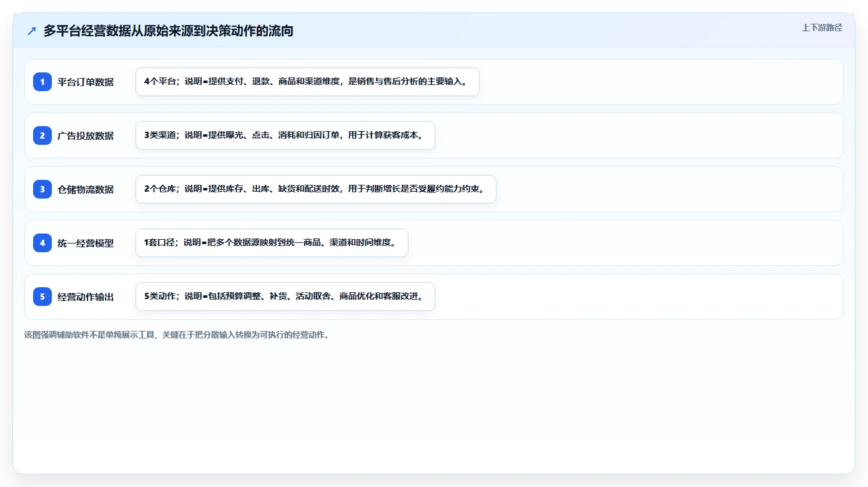Viewport: 868px width, 487px height.
Task: Select step badge number 5
Action: click(42, 297)
